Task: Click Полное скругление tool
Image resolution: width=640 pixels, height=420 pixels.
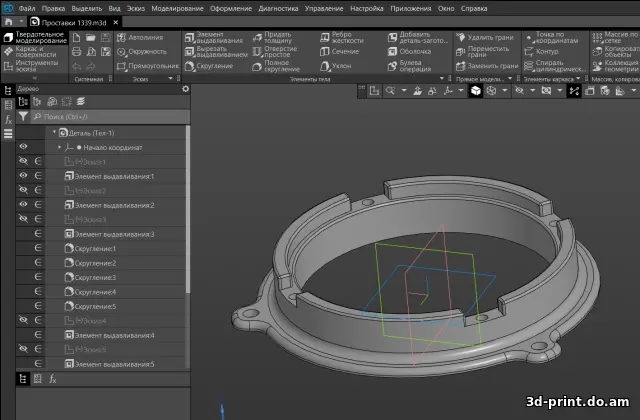Action: (276, 66)
